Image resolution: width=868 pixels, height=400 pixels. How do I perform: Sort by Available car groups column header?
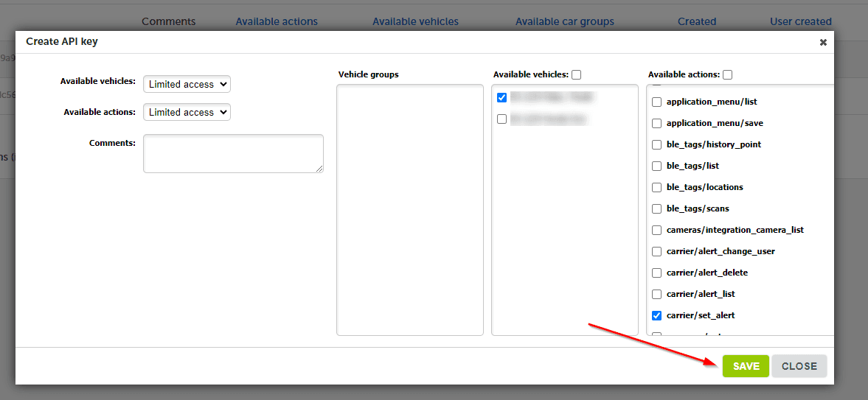(x=564, y=21)
